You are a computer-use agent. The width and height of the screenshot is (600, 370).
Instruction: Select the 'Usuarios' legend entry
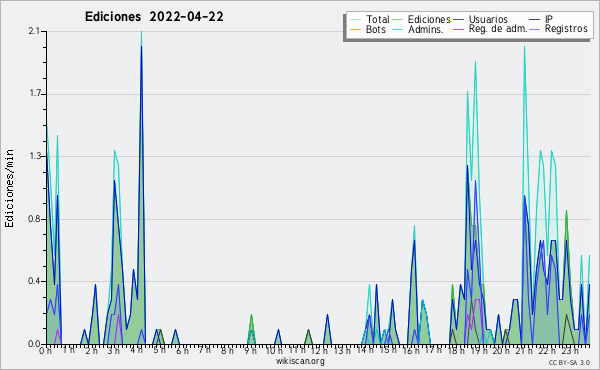pos(488,19)
